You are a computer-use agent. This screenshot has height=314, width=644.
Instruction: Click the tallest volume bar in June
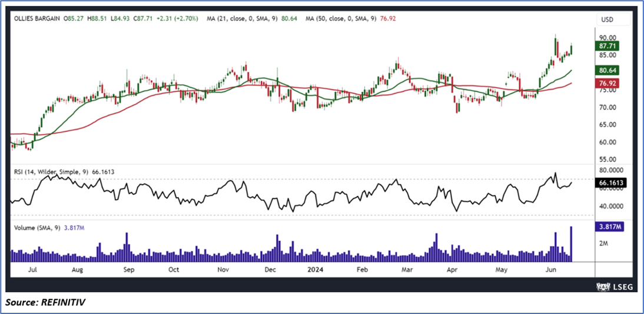tap(571, 244)
